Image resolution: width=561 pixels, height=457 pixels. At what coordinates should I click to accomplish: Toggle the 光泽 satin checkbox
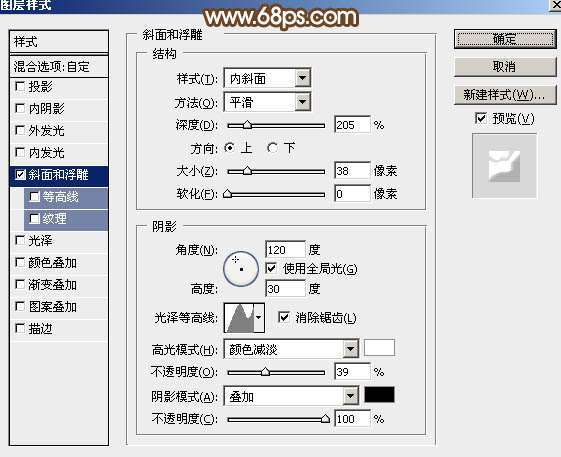coord(20,240)
